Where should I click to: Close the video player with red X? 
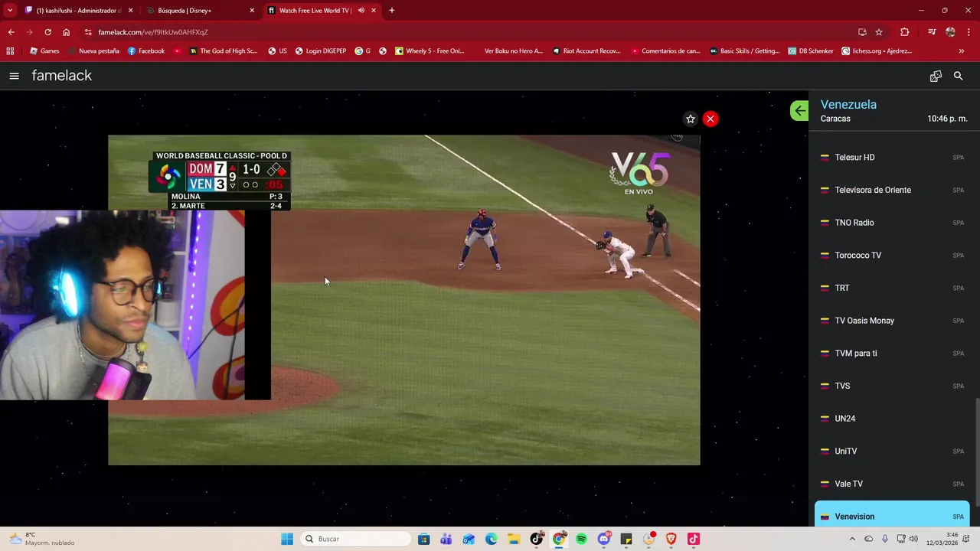coord(710,119)
